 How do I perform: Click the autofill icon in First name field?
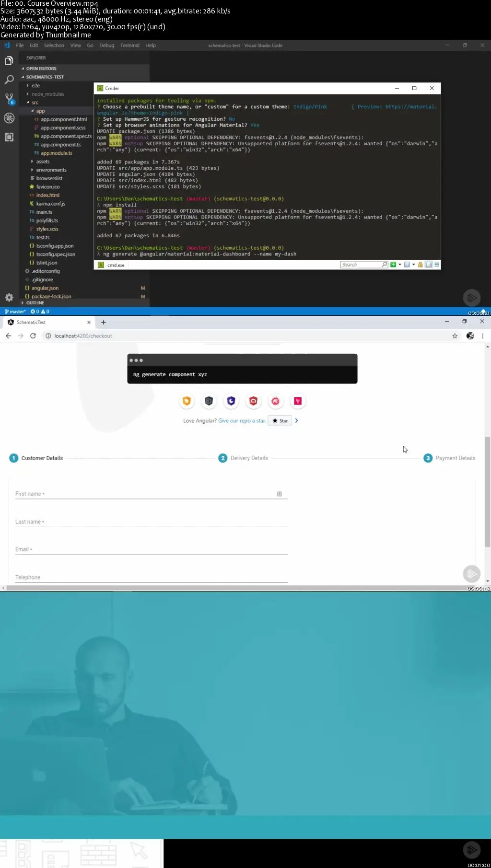[x=280, y=494]
